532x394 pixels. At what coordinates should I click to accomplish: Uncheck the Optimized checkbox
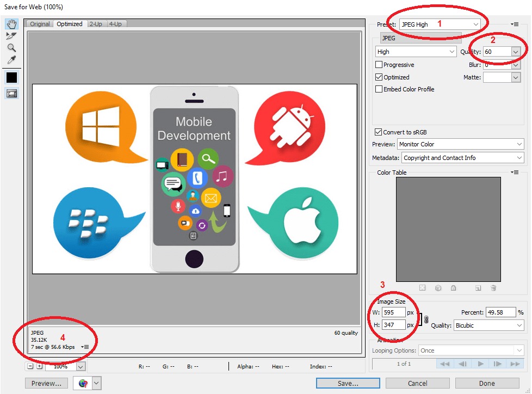pos(379,77)
